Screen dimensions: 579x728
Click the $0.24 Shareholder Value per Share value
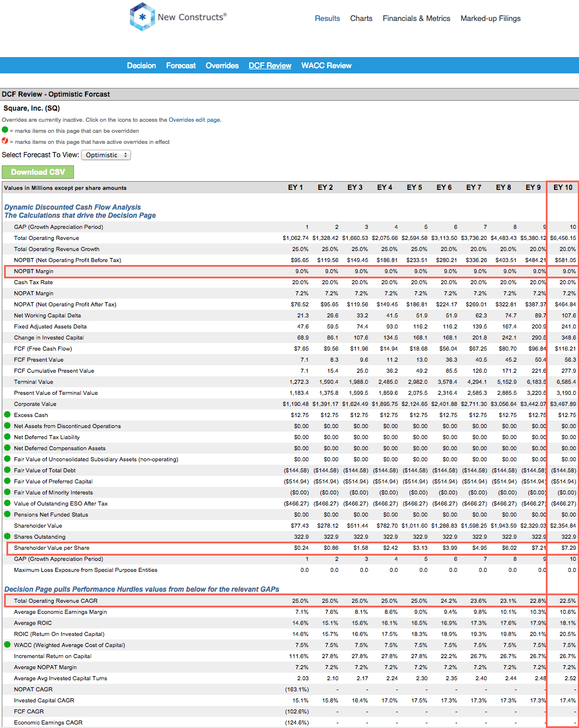click(302, 547)
